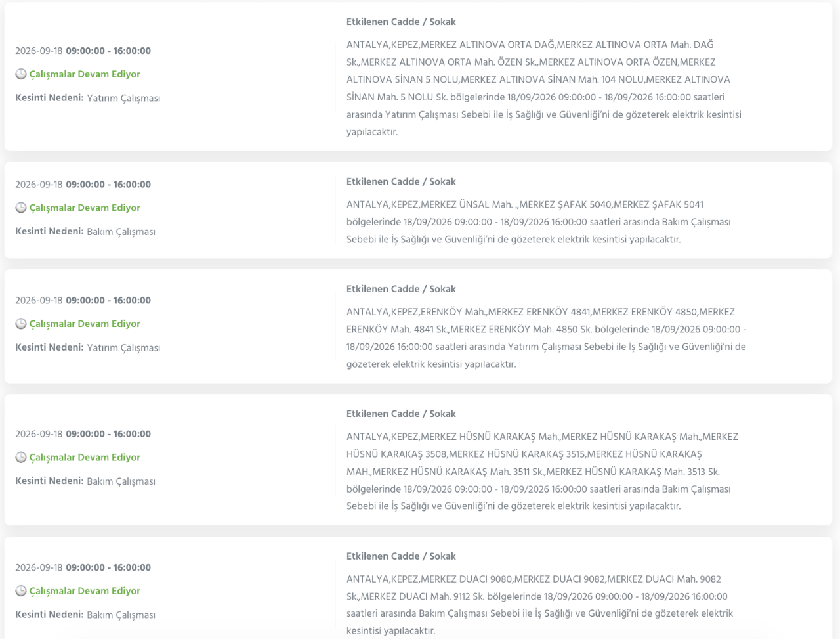
Task: Click the clock icon in the ÜNSAL outage card
Action: pyautogui.click(x=21, y=208)
